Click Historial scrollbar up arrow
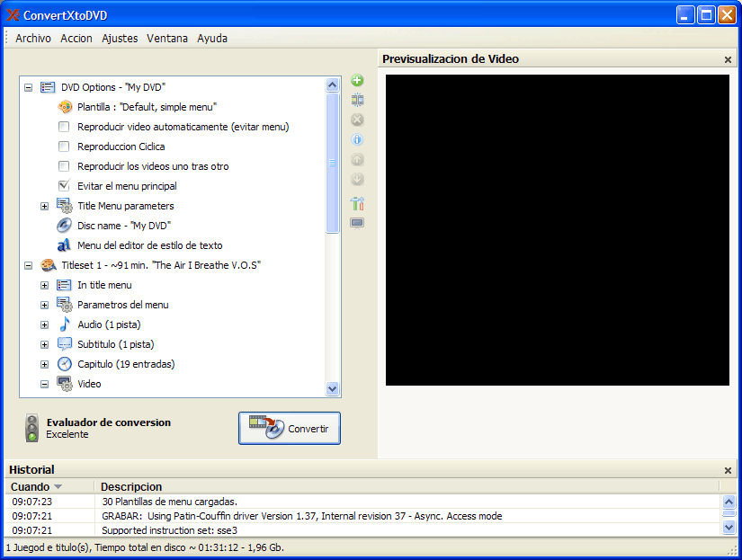Viewport: 742px width, 560px height. (729, 502)
